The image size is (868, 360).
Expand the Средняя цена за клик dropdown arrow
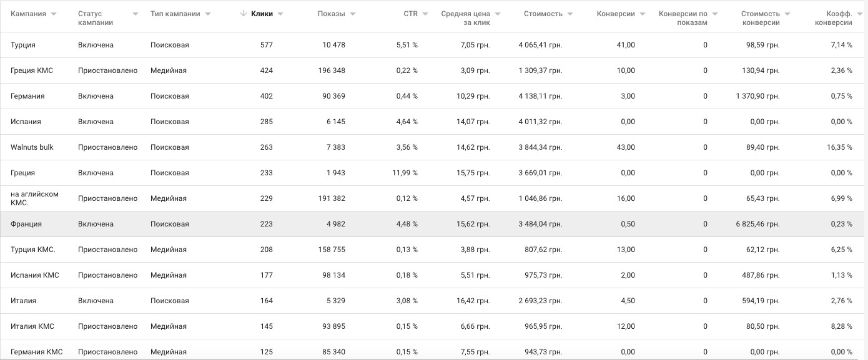click(x=498, y=14)
